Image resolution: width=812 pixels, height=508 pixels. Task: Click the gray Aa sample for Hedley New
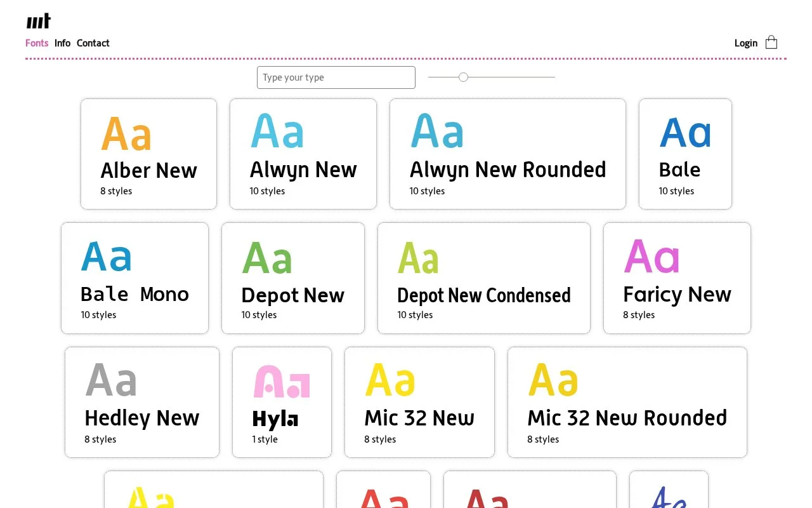click(x=111, y=380)
